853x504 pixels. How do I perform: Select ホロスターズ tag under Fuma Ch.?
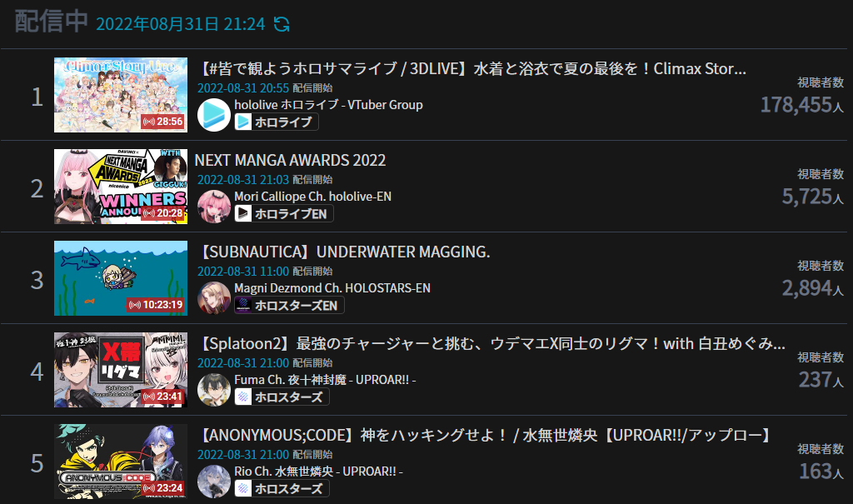(x=282, y=397)
